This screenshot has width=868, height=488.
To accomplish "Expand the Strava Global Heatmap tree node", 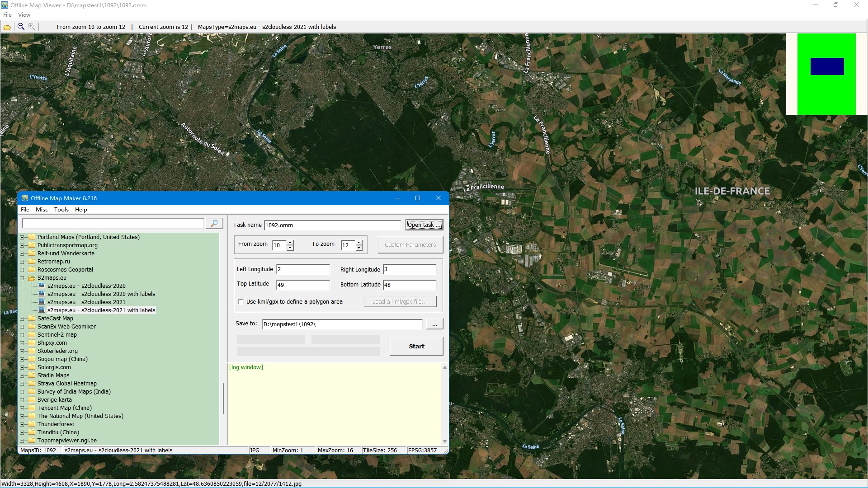I will [22, 384].
